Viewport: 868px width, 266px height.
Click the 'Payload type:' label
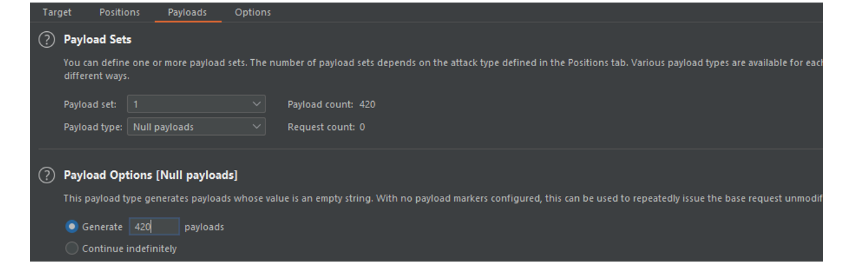(93, 127)
